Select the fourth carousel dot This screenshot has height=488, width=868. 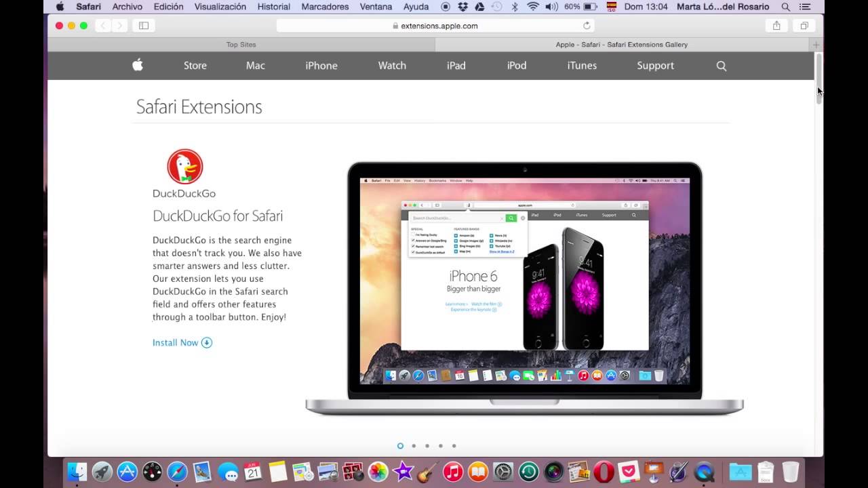(441, 445)
